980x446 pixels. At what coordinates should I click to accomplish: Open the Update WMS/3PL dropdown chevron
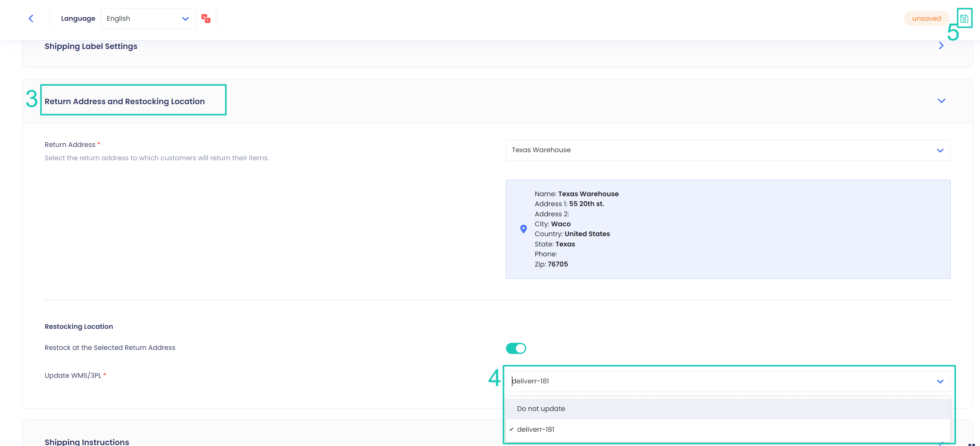click(x=940, y=381)
